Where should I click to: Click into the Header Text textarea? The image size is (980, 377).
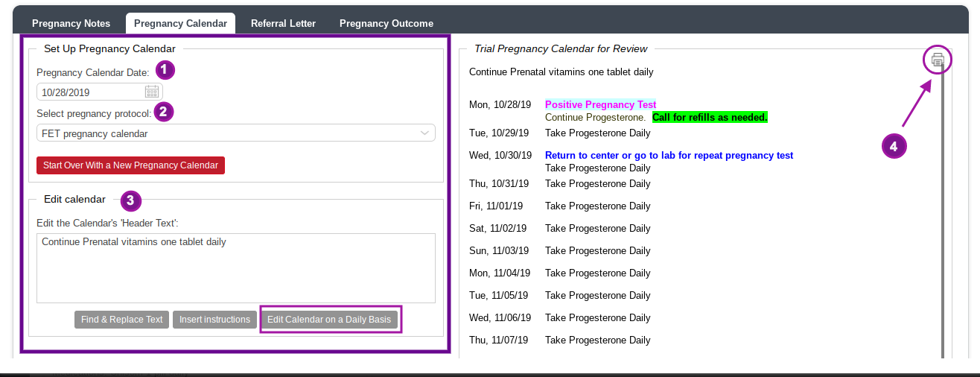point(235,268)
